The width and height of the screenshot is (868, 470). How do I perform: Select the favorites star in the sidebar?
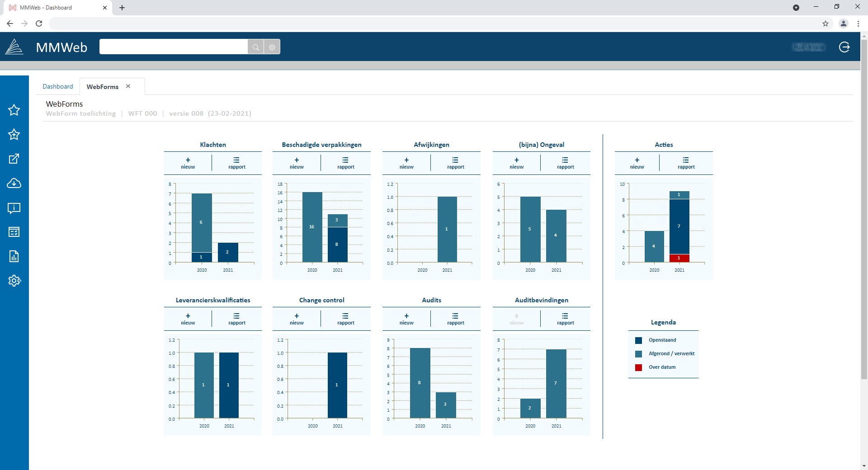[x=14, y=110]
